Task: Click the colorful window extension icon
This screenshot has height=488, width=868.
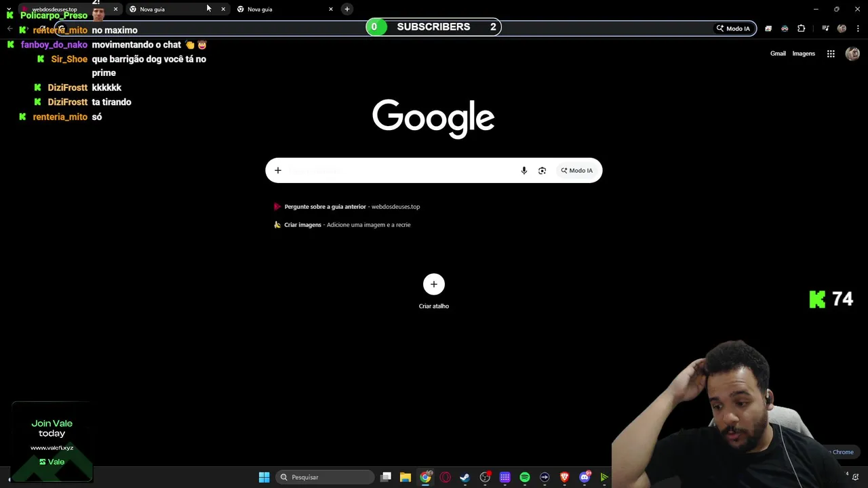Action: pyautogui.click(x=768, y=28)
